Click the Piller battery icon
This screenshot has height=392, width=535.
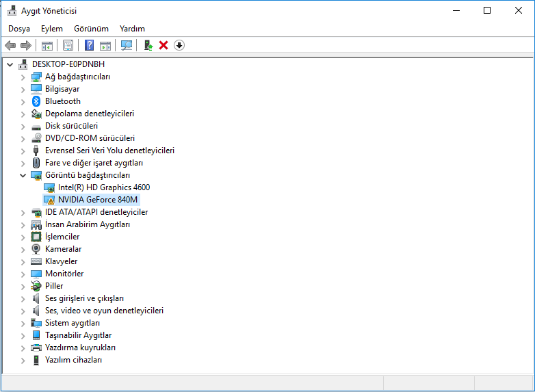pos(36,286)
